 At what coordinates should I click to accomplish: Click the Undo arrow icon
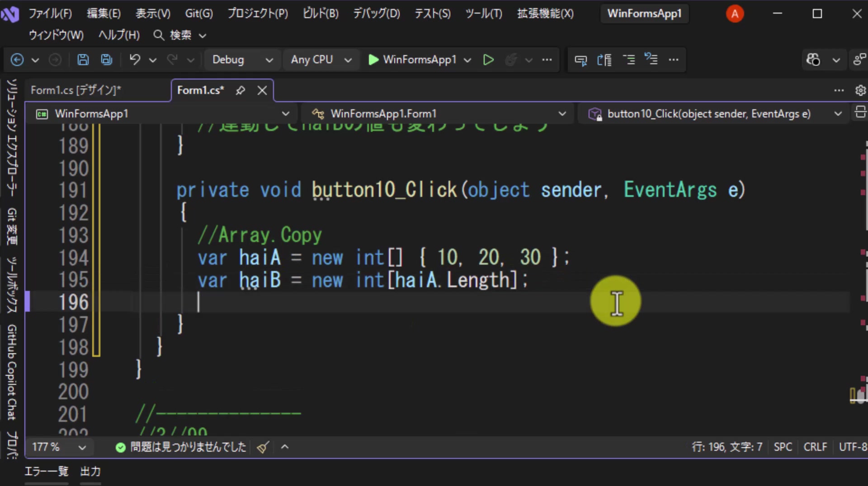[x=135, y=60]
